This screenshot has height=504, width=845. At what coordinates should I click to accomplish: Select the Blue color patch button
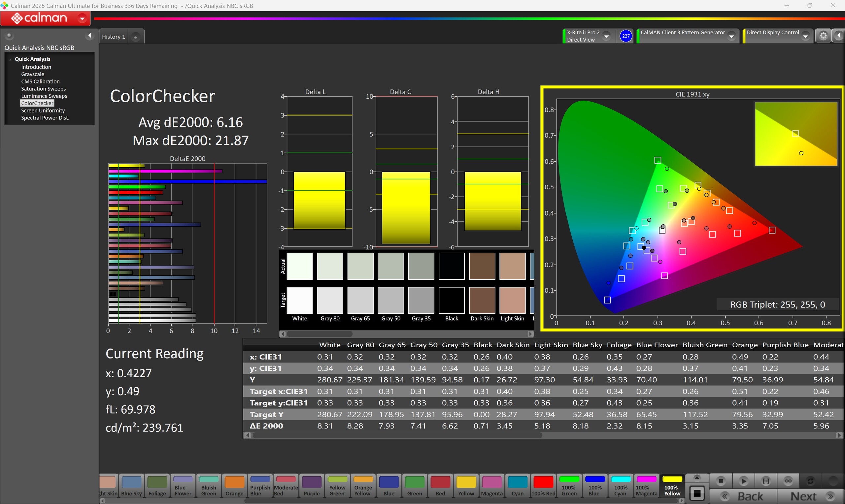[x=389, y=486]
